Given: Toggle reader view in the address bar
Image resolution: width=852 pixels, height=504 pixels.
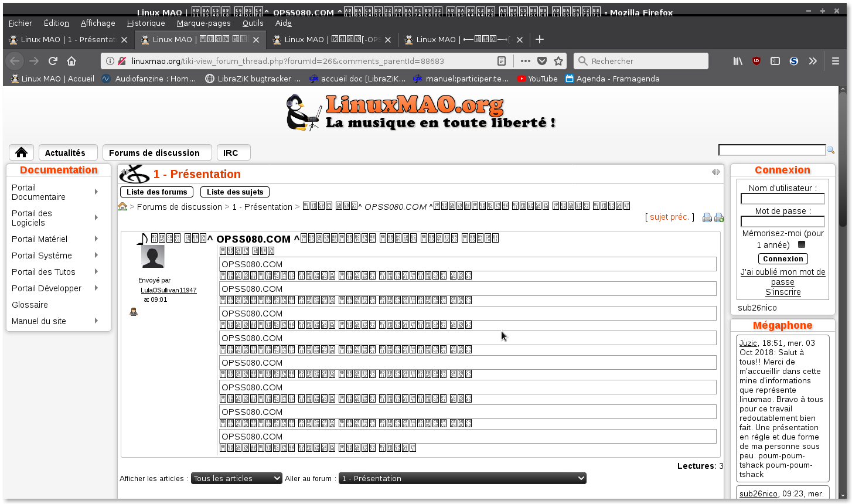Looking at the screenshot, I should (x=502, y=61).
